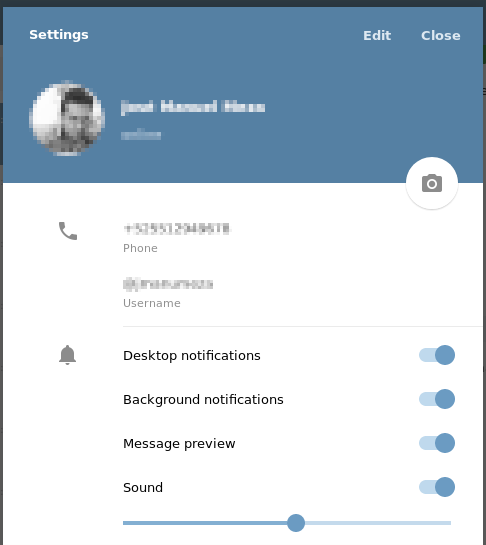
Task: Click the phone handset icon
Action: pyautogui.click(x=68, y=231)
